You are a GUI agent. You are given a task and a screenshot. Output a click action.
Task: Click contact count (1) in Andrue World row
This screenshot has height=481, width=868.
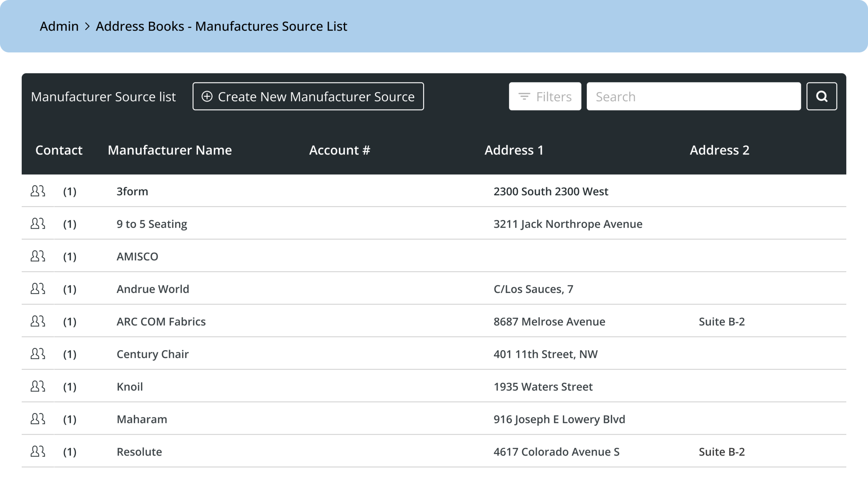(x=70, y=289)
